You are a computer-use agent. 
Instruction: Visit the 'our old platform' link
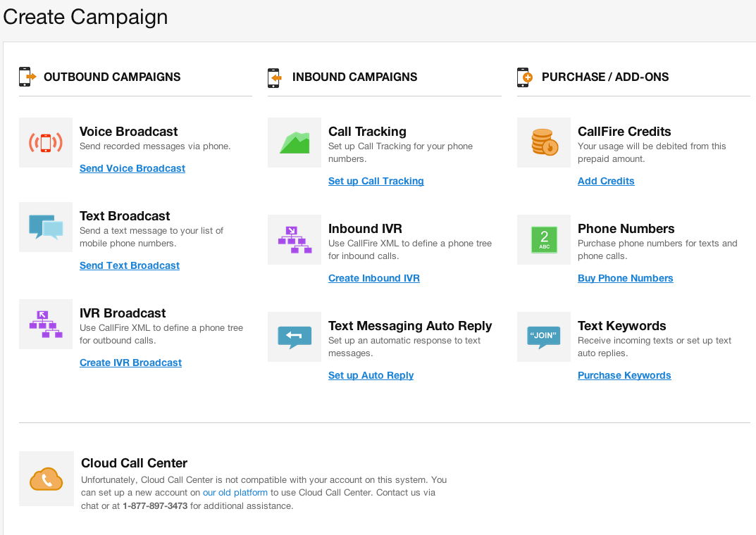pos(235,493)
